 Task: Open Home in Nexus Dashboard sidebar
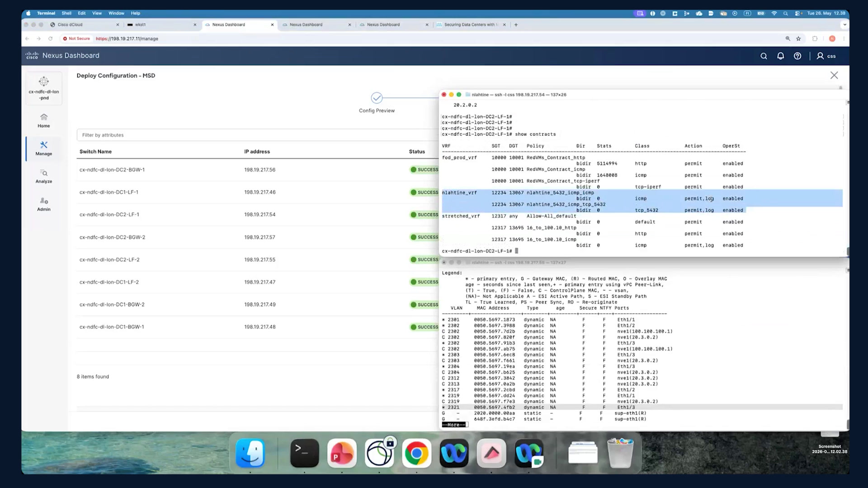pyautogui.click(x=44, y=121)
